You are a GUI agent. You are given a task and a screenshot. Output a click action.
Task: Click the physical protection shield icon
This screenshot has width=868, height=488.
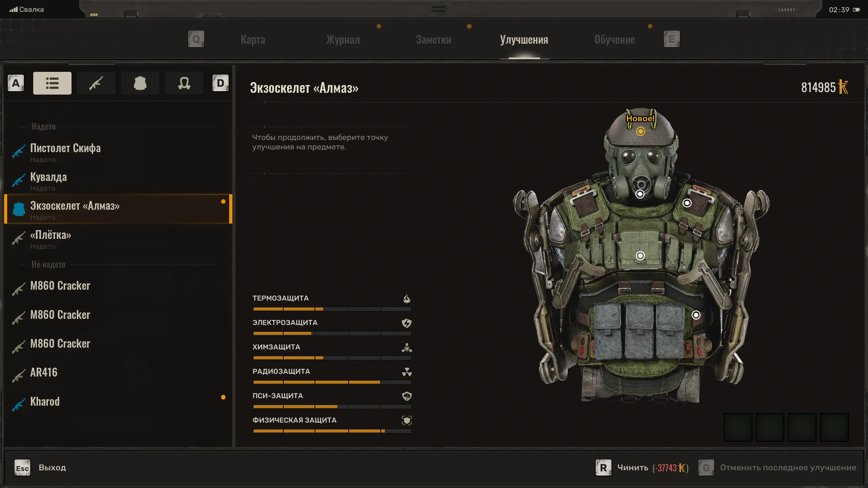407,421
